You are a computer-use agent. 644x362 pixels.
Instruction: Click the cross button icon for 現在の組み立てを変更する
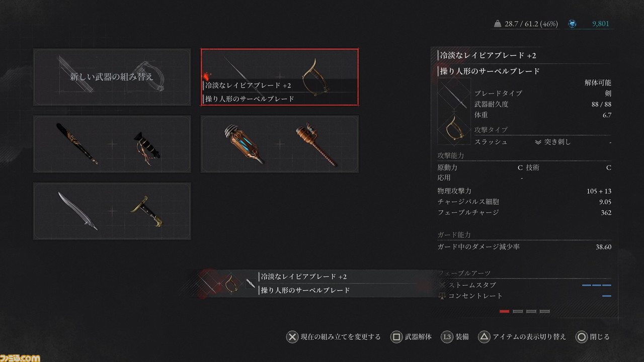pos(292,337)
